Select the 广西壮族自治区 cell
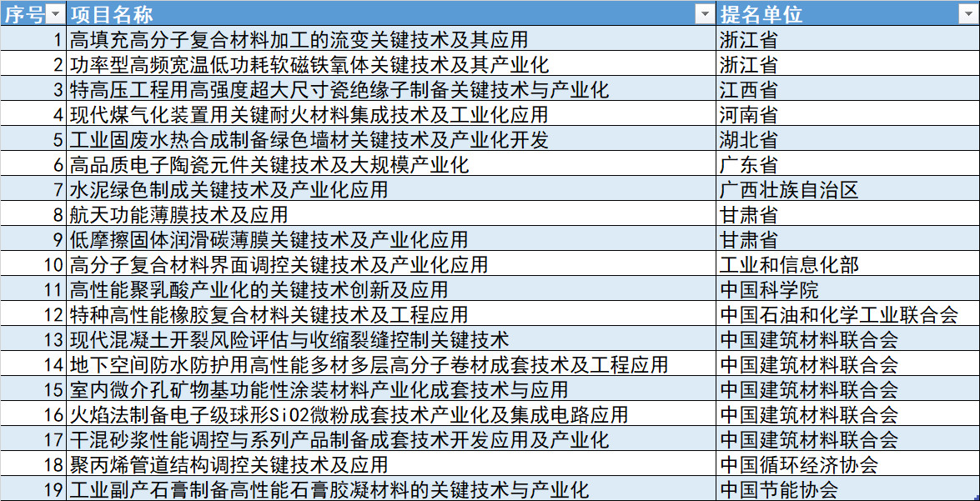This screenshot has height=501, width=980. point(789,189)
